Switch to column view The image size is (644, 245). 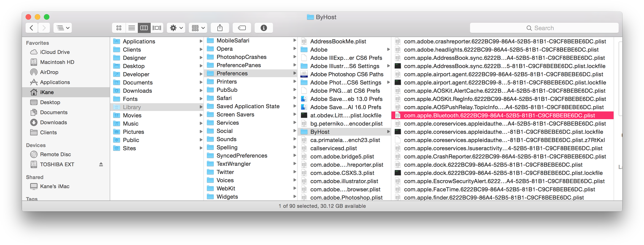click(144, 28)
